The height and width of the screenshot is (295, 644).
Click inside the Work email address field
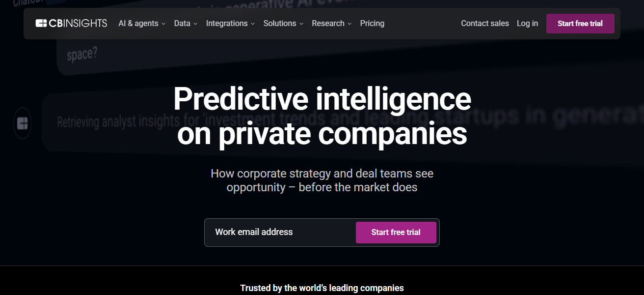click(275, 232)
